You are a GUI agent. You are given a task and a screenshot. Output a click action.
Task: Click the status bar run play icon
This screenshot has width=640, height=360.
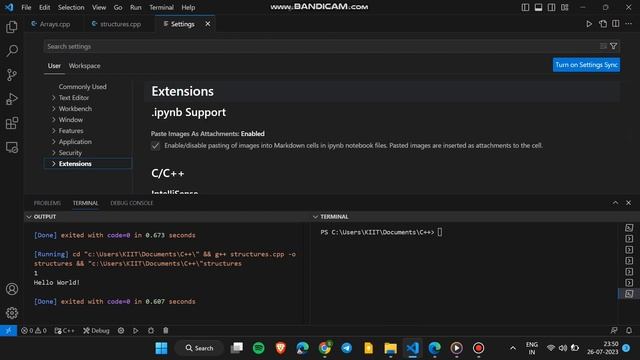pos(136,331)
